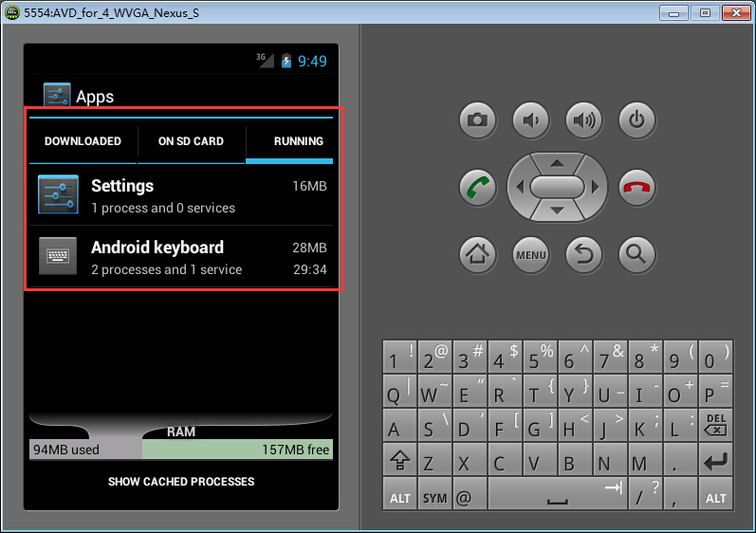This screenshot has height=533, width=756.
Task: Click the number 0 key
Action: click(x=715, y=357)
